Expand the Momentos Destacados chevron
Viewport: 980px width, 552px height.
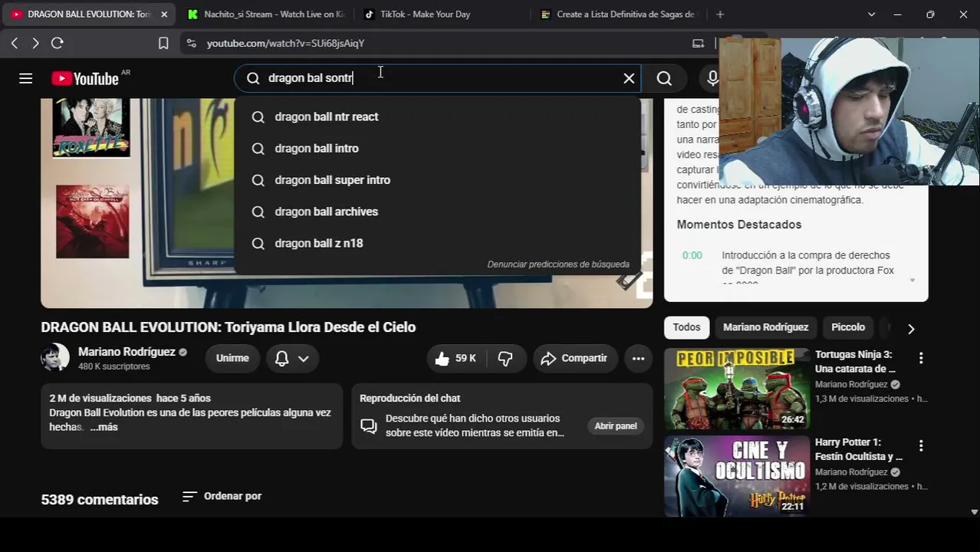912,281
